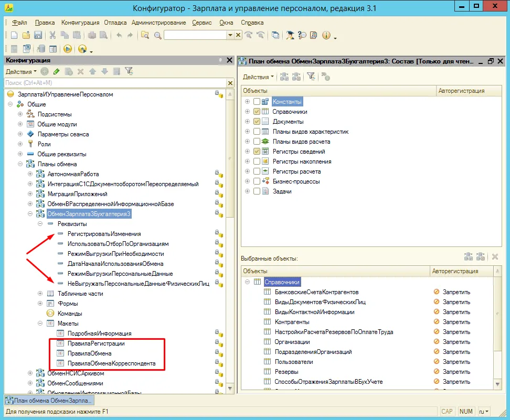The width and height of the screenshot is (510, 420).
Task: Click the filter by subsystems icon in the Configuration panel
Action: point(129,71)
